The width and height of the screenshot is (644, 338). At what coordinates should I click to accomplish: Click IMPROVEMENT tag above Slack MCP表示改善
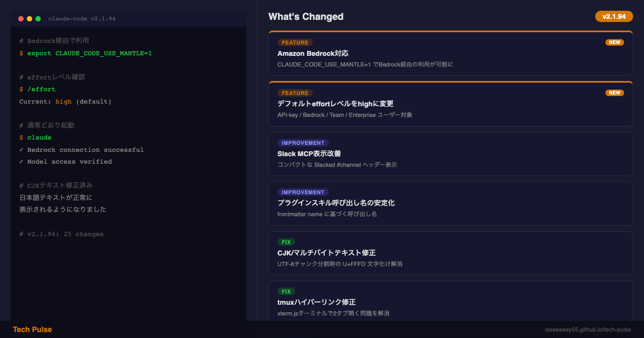(x=303, y=143)
